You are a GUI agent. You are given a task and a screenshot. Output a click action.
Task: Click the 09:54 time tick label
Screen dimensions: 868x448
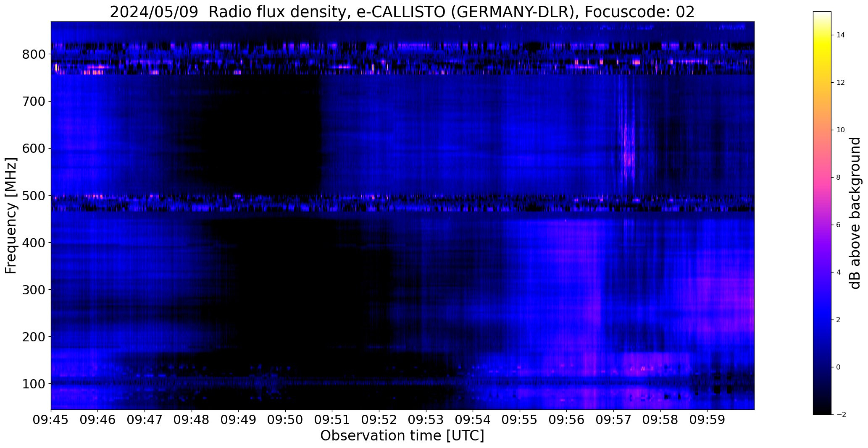tap(473, 420)
